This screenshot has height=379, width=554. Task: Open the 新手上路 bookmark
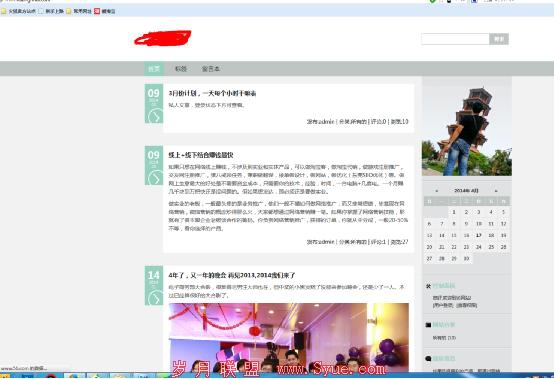[x=51, y=11]
